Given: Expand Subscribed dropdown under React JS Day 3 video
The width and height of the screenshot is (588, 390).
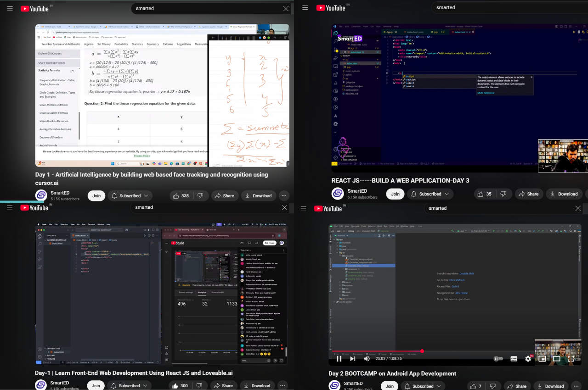Looking at the screenshot, I should (430, 194).
